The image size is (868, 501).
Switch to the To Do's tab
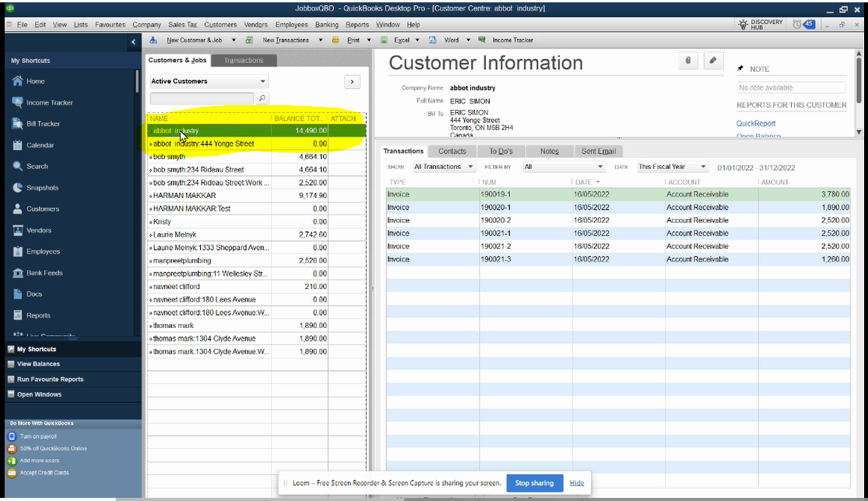pyautogui.click(x=501, y=151)
